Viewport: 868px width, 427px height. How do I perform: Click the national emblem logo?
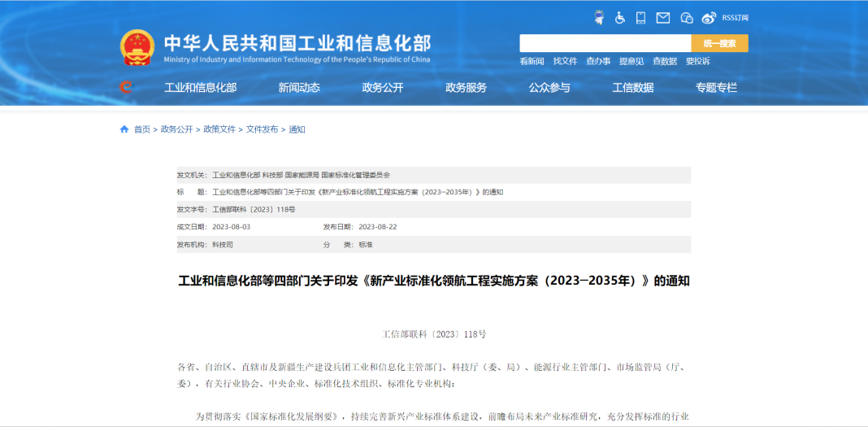[137, 47]
